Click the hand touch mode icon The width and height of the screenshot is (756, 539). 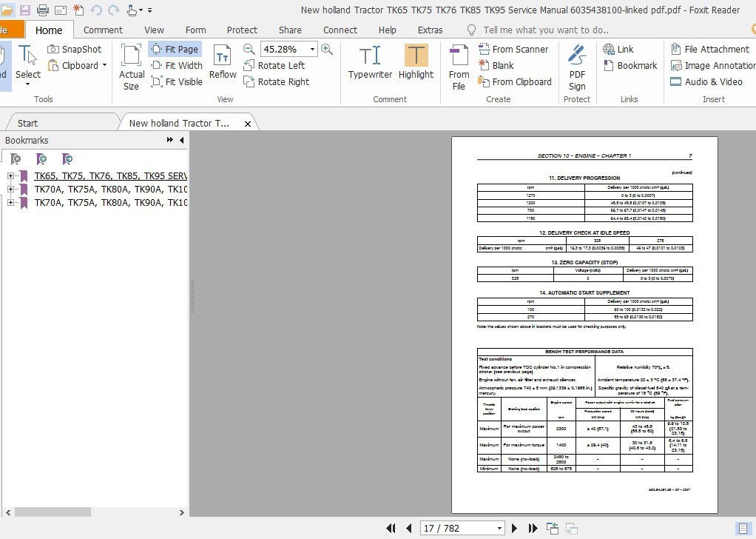(x=132, y=10)
